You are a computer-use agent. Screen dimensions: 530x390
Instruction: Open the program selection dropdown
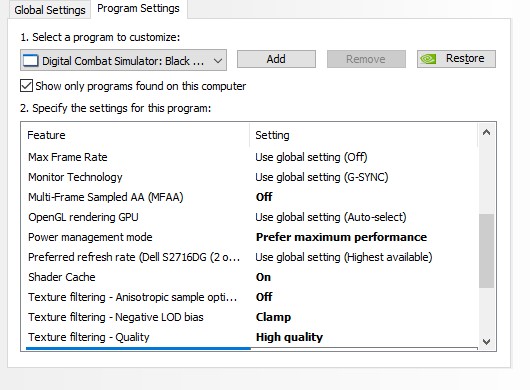(123, 60)
